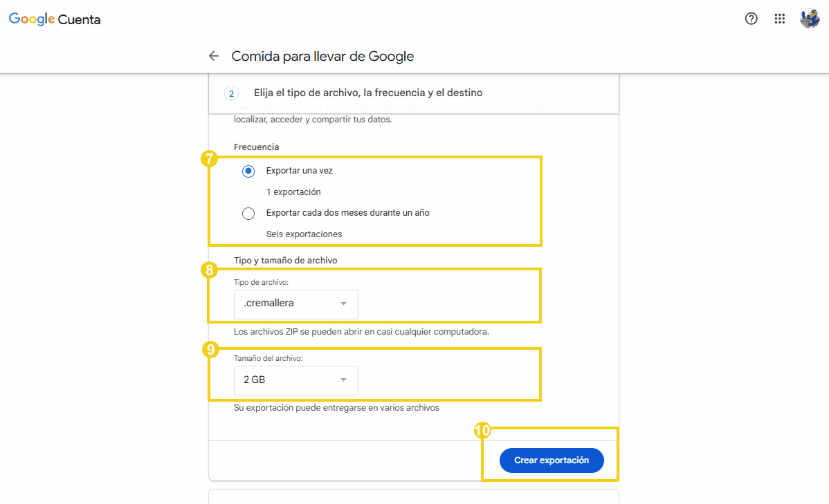
Task: Click the 'Comida para llevar de Google' title
Action: click(x=322, y=56)
